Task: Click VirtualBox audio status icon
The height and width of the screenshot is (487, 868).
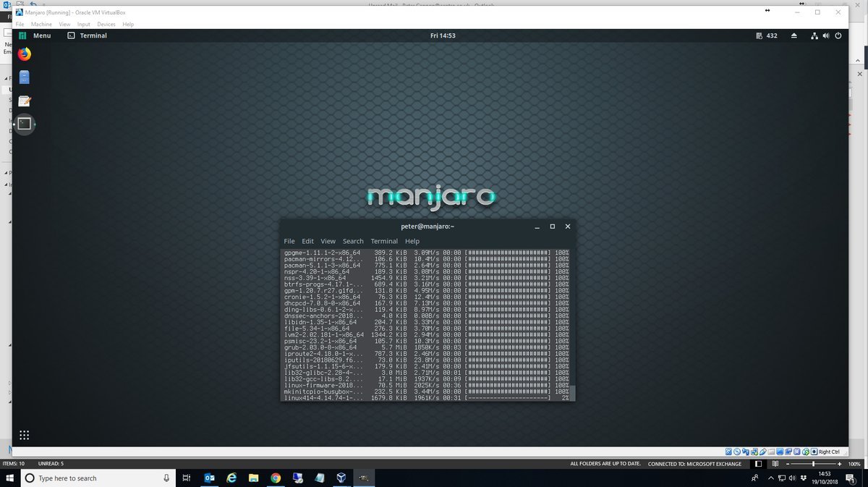Action: (745, 452)
